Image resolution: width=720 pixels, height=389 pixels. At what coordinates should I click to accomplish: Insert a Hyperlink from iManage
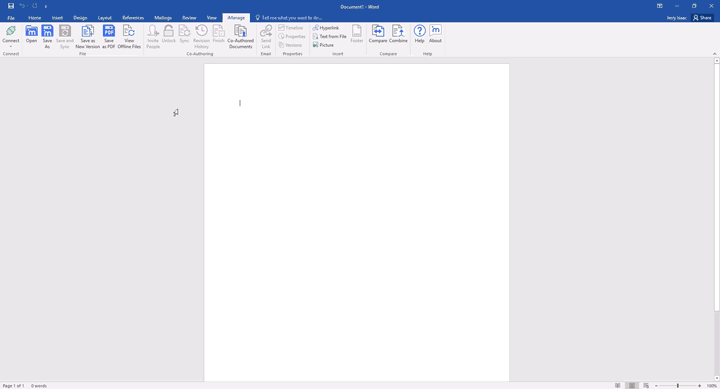click(326, 28)
